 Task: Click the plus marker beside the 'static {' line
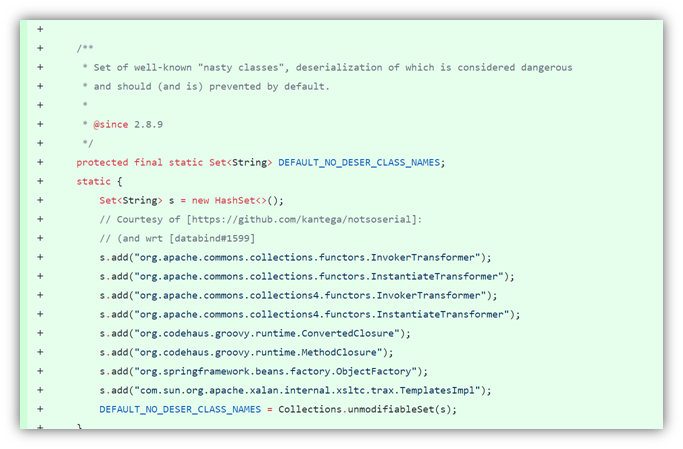(x=40, y=181)
